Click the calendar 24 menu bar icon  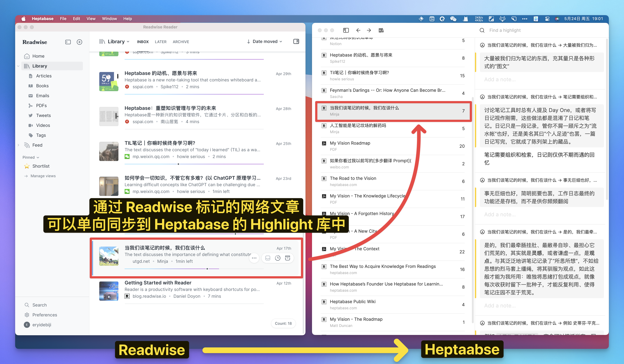coord(432,19)
